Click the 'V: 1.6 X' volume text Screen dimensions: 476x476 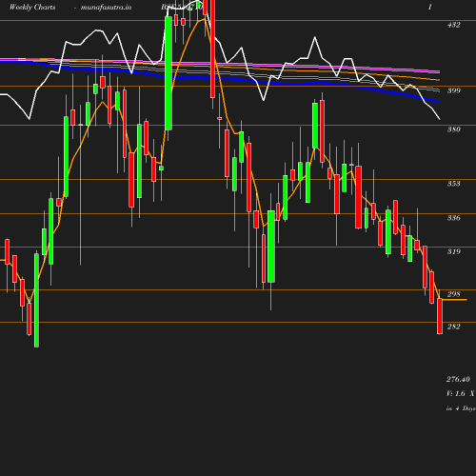(461, 393)
